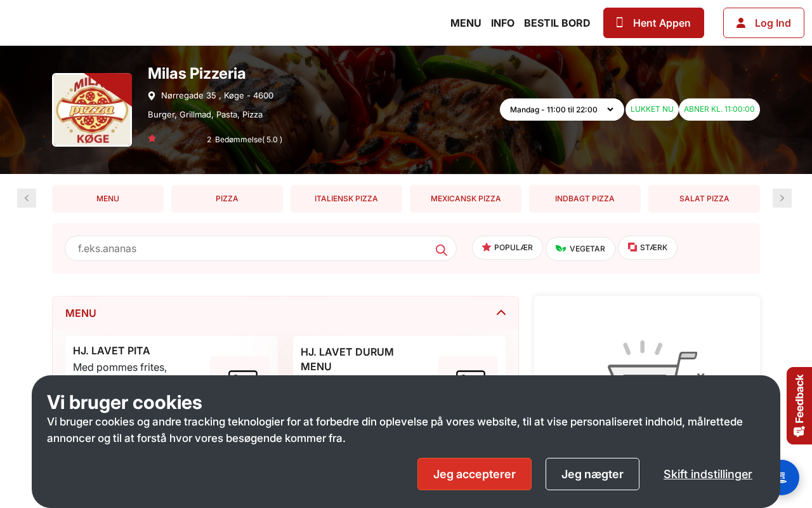812x508 pixels.
Task: Click the Log Ind button
Action: tap(764, 23)
